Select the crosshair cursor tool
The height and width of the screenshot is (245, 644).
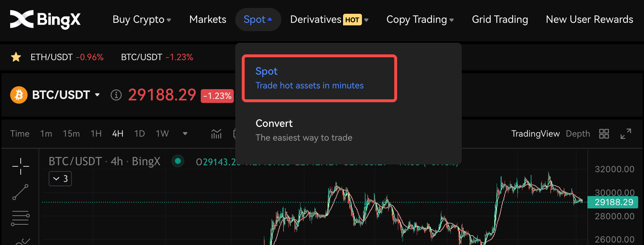[21, 166]
